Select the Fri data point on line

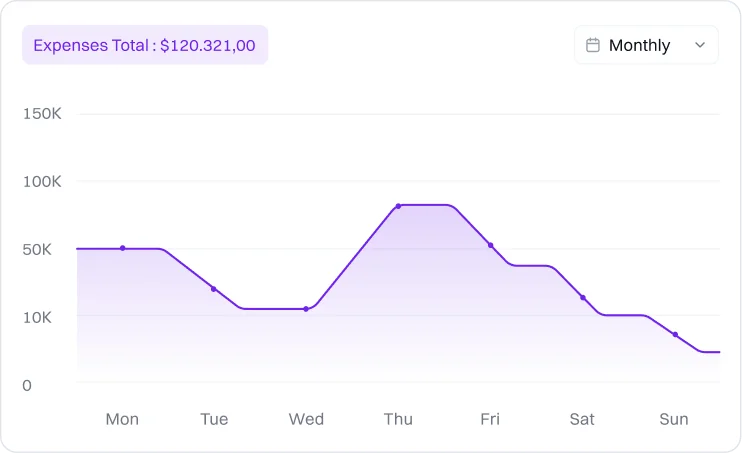pos(490,245)
